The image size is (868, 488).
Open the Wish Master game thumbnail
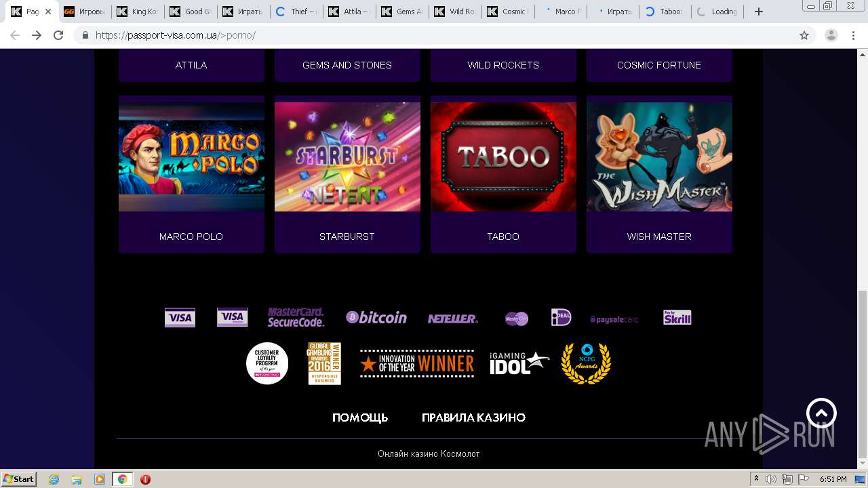pos(659,157)
